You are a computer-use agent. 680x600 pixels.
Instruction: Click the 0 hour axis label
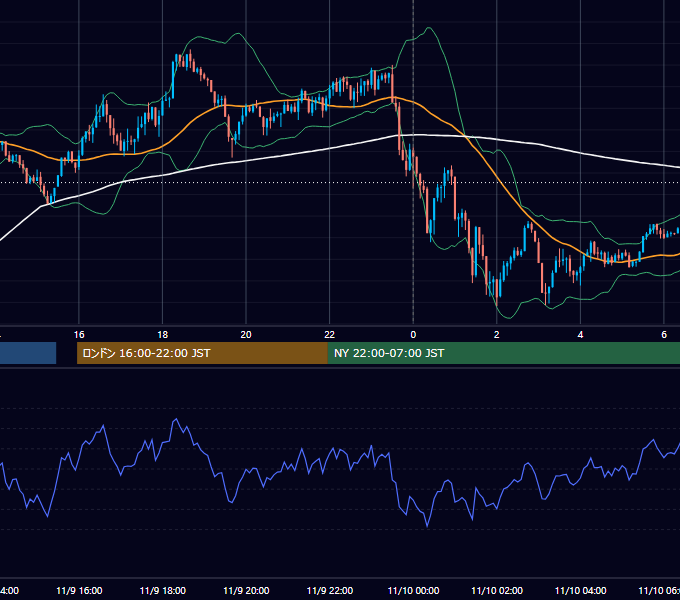pyautogui.click(x=413, y=335)
